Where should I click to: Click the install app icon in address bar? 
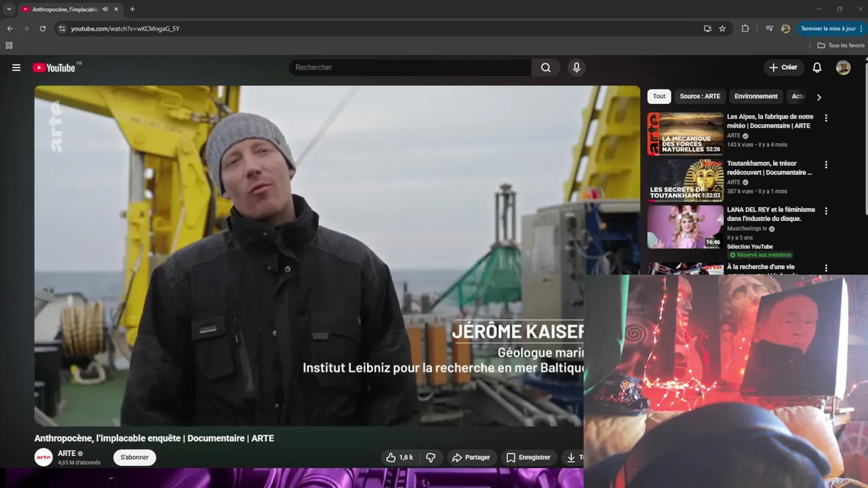point(707,28)
